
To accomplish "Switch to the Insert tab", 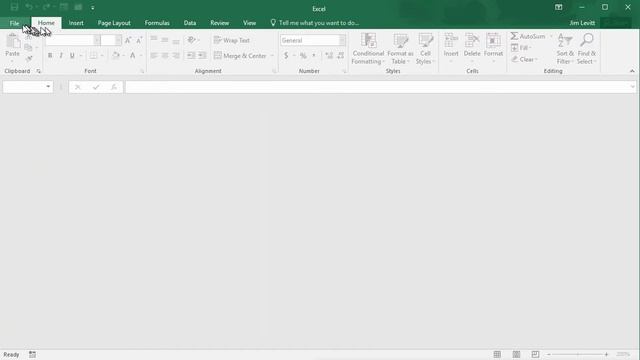I will click(76, 23).
